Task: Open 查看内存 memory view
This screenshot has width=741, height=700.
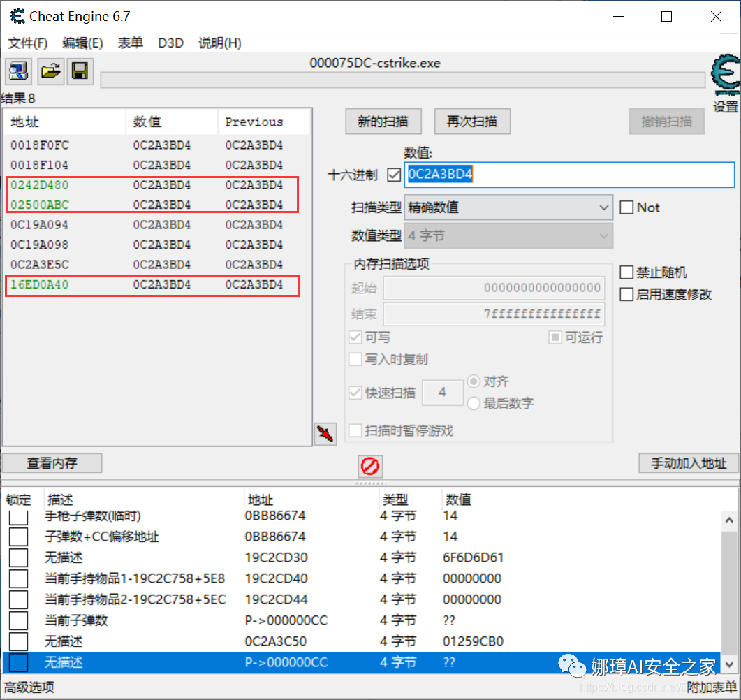Action: [x=52, y=463]
